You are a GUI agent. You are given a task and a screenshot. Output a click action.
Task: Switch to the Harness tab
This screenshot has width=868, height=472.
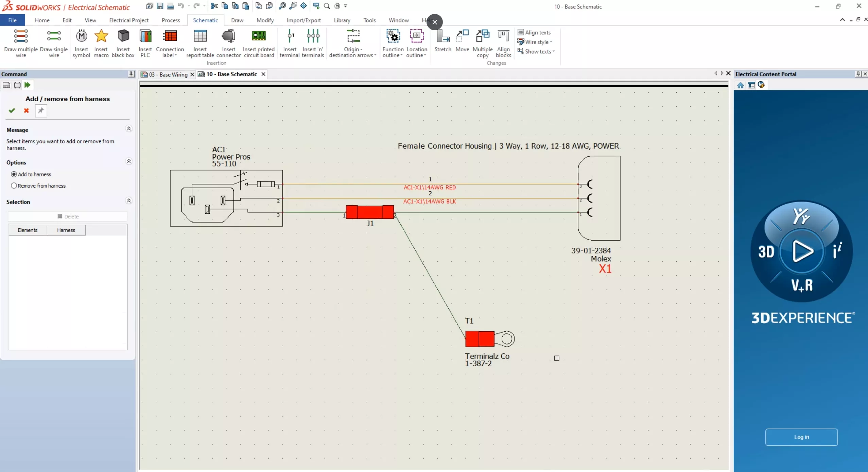click(66, 230)
